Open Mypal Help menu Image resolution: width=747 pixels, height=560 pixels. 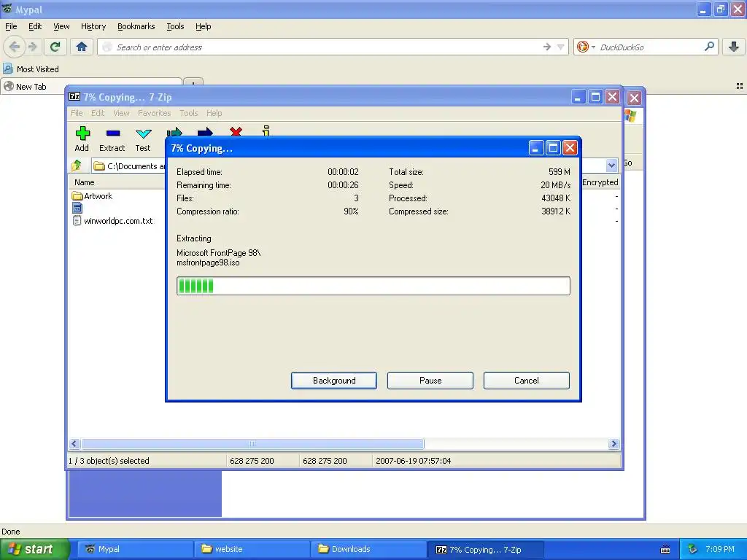[204, 26]
